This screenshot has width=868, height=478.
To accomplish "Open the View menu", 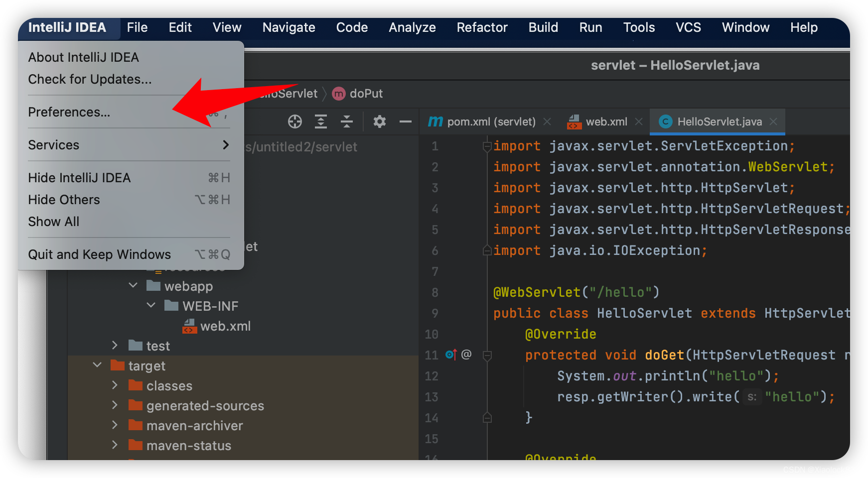I will pos(227,27).
